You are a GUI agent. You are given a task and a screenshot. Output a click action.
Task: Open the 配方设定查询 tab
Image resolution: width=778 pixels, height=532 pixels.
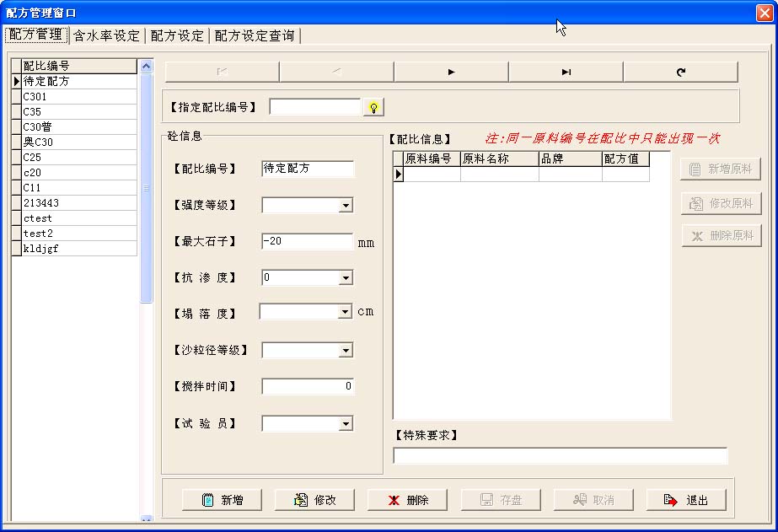tap(255, 35)
